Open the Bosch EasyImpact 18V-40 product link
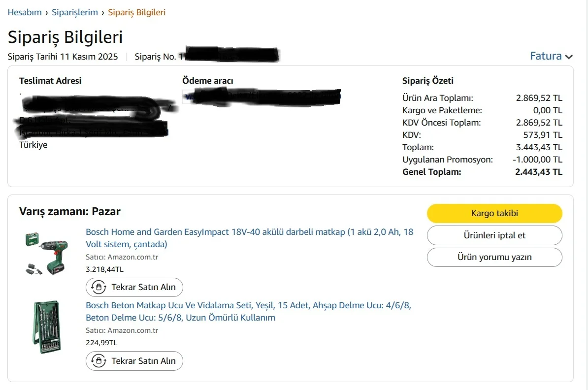Image resolution: width=588 pixels, height=390 pixels. click(249, 238)
